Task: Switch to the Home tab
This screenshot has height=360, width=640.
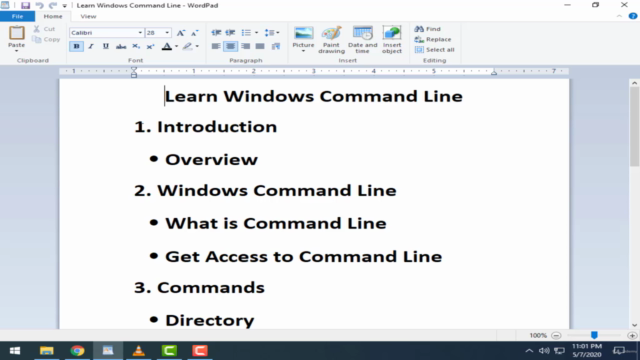Action: (x=53, y=16)
